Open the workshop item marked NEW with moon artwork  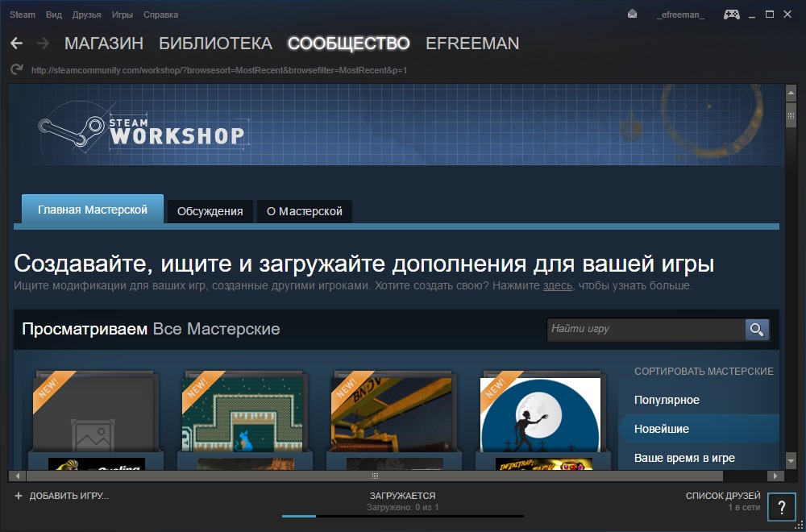coord(541,414)
